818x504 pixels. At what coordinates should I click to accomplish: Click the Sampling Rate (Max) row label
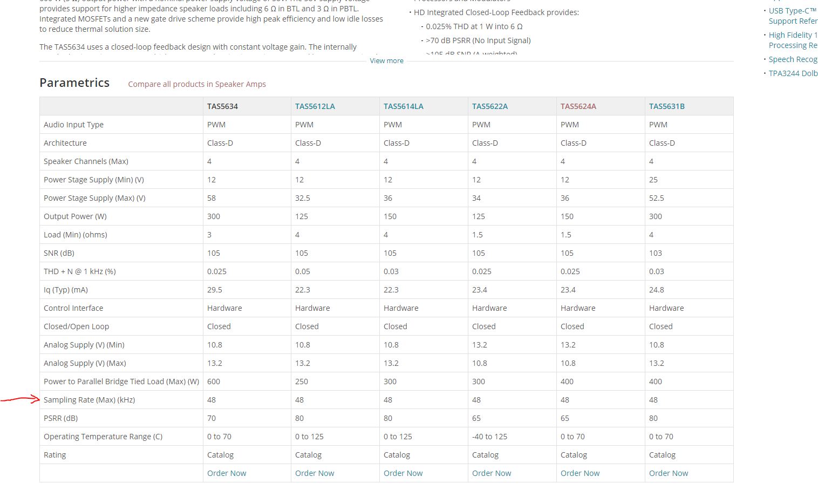click(90, 400)
